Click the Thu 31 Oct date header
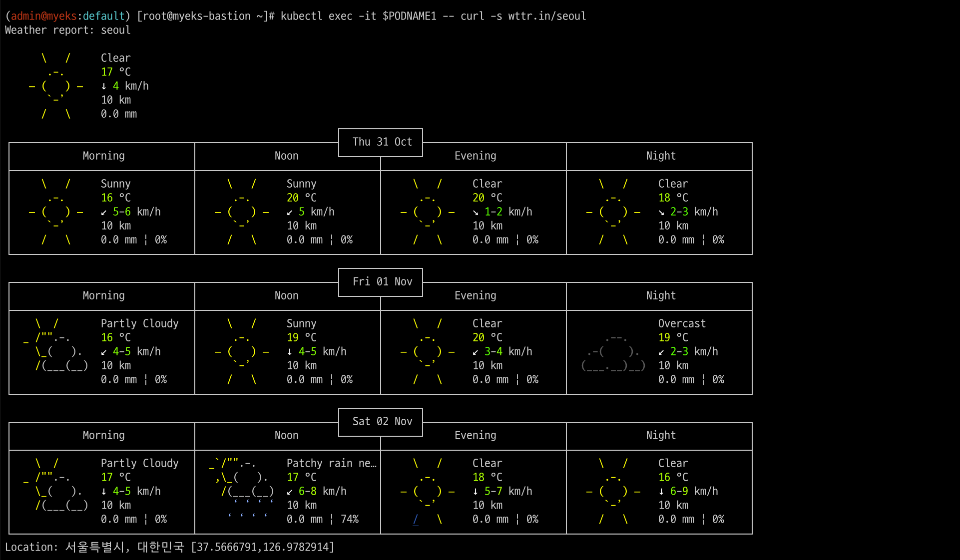Viewport: 960px width, 560px height. click(x=382, y=142)
